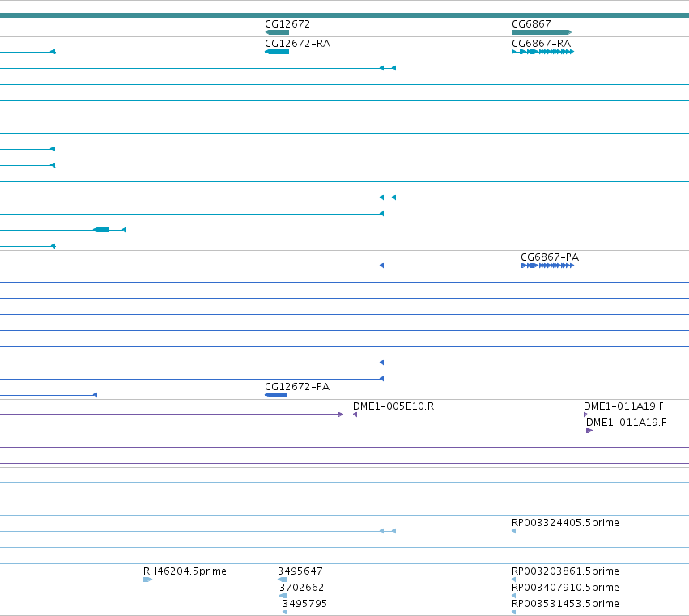Select the RP003531453.5prime arrow glyph
The height and width of the screenshot is (616, 689).
513,612
